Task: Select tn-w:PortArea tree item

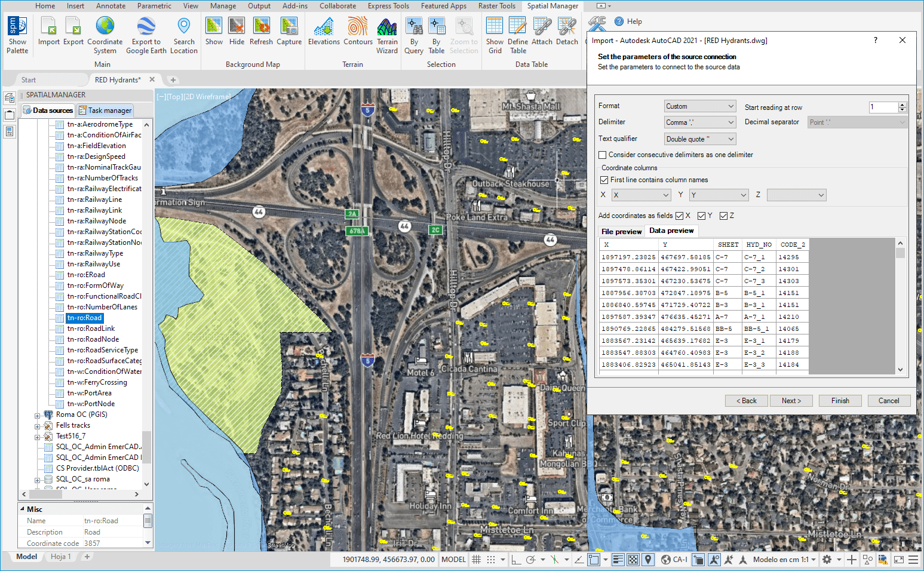Action: coord(89,393)
